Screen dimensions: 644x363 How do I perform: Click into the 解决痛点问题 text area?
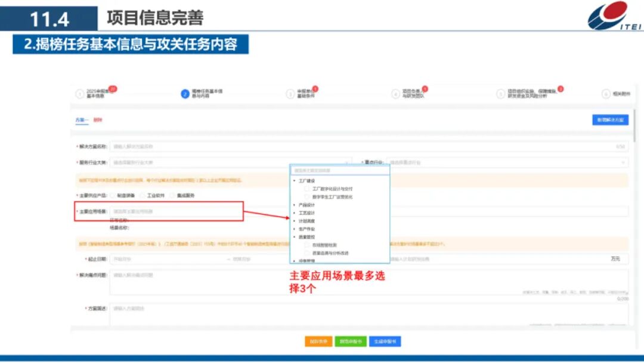pyautogui.click(x=369, y=282)
